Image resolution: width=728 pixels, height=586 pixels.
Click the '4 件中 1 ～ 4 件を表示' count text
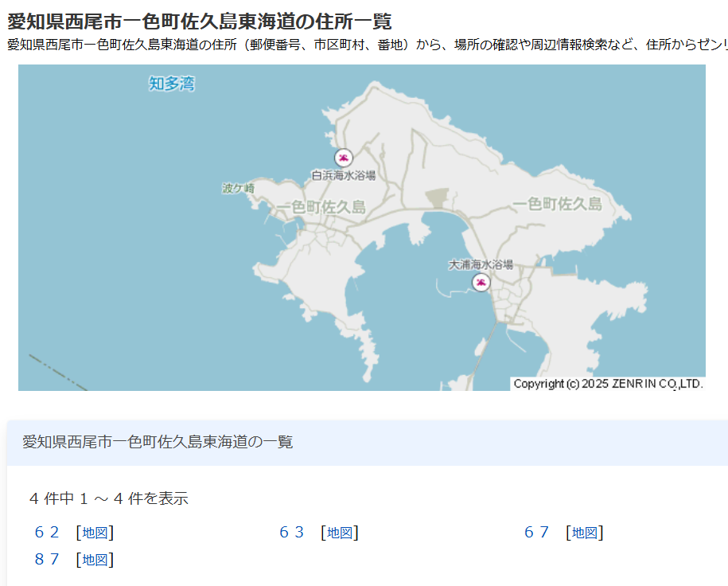click(x=109, y=498)
